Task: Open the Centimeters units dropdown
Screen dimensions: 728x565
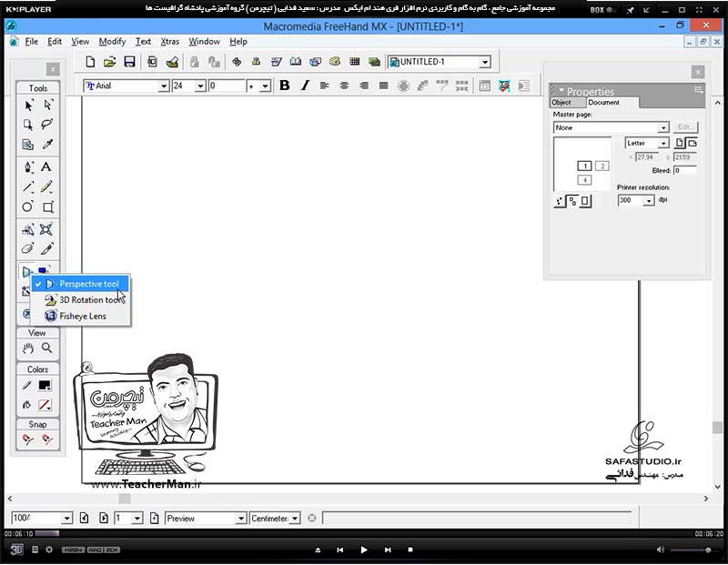Action: pos(294,518)
